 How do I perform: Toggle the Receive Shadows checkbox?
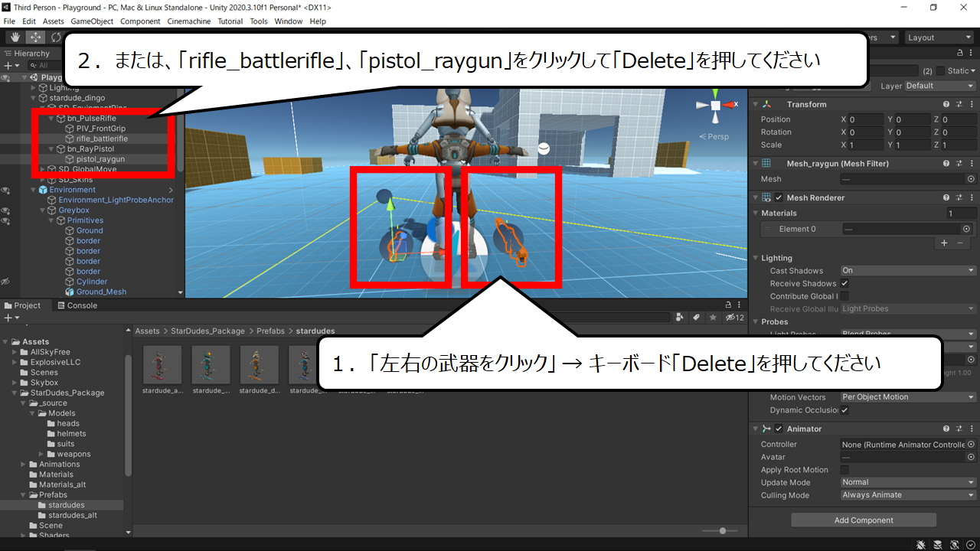844,283
